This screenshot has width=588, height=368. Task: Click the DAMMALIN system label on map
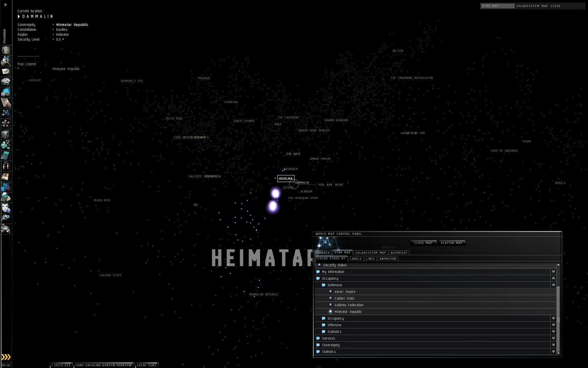click(x=302, y=183)
